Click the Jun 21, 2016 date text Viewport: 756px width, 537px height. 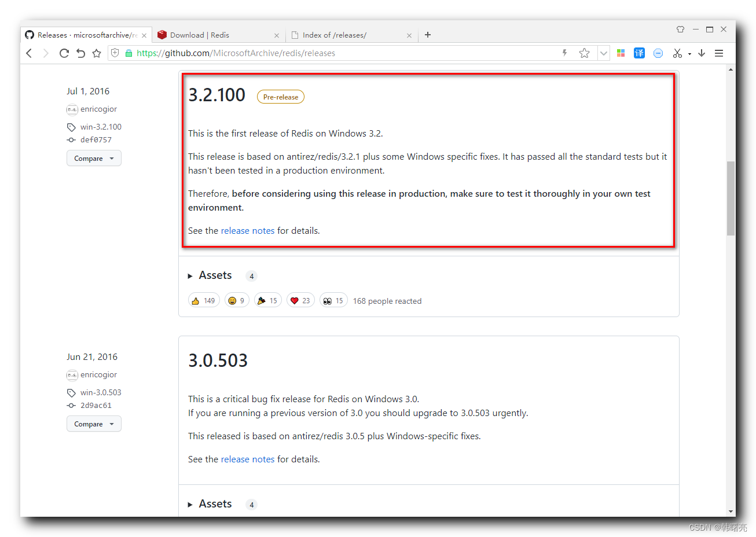tap(92, 356)
